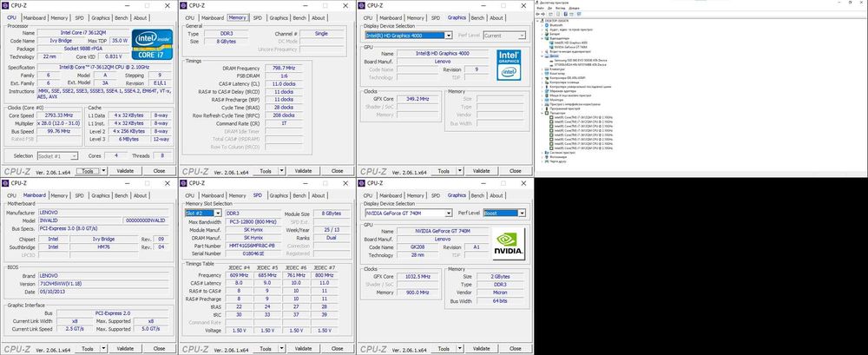
Task: Open Graphics tab in the SPD window
Action: pyautogui.click(x=279, y=195)
